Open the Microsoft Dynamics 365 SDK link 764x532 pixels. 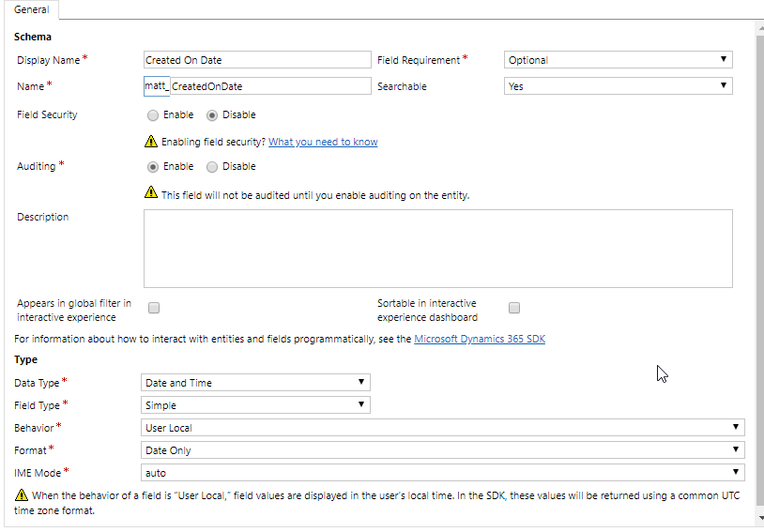click(x=480, y=339)
